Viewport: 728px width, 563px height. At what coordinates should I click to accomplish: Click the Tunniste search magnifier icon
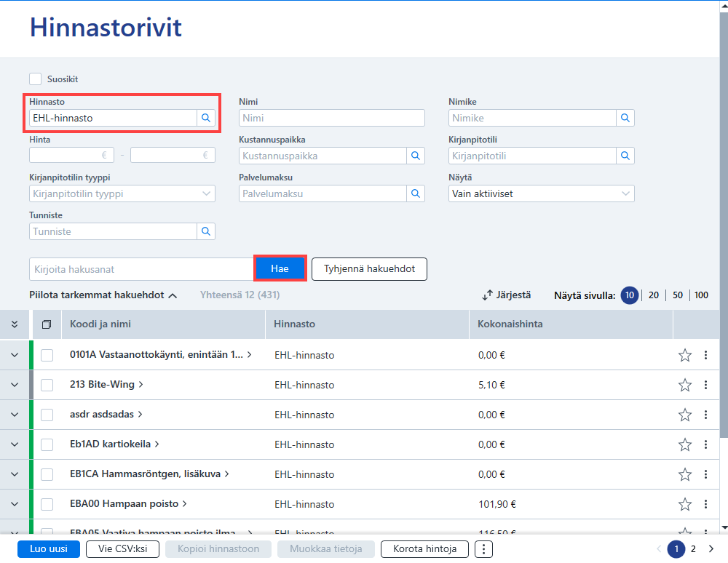click(x=206, y=231)
